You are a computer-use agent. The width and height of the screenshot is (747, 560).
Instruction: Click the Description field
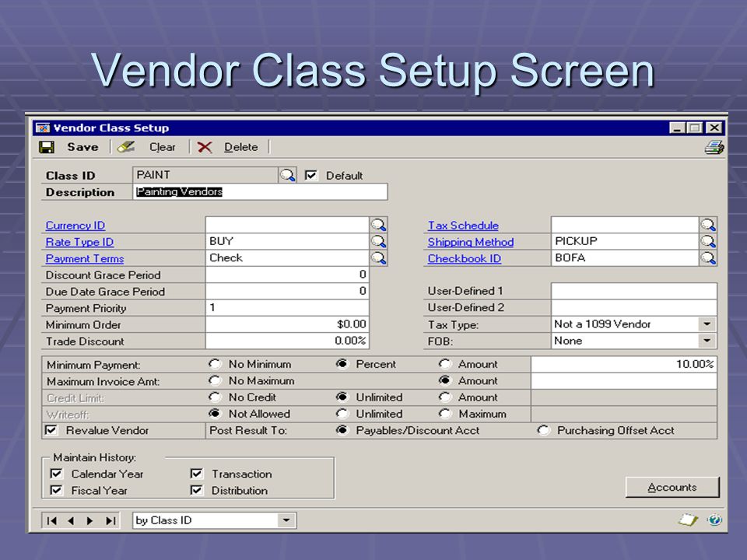tap(260, 192)
